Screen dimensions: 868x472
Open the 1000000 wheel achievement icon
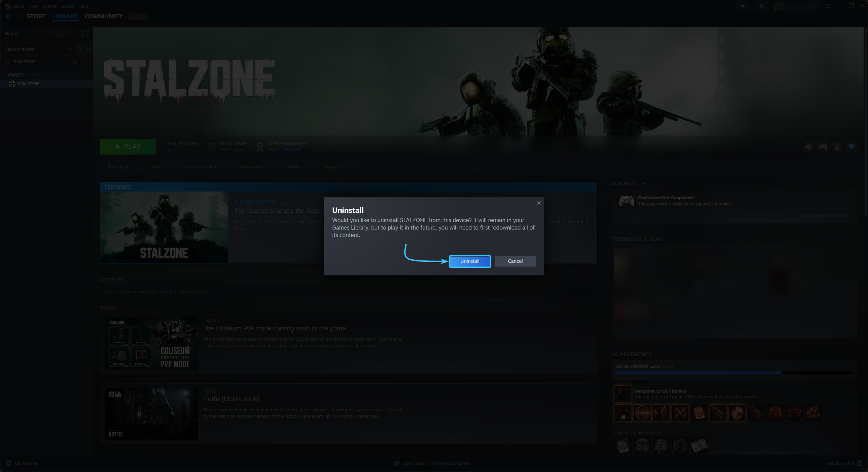pos(642,413)
